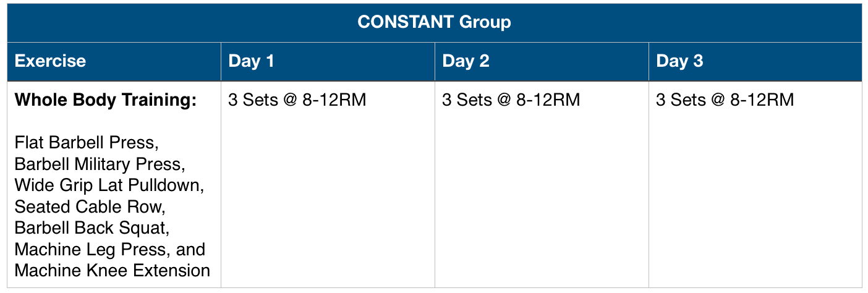Viewport: 868px width, 293px height.
Task: Click Day 1 cell 3 Sets @ 8-12RM
Action: (297, 100)
